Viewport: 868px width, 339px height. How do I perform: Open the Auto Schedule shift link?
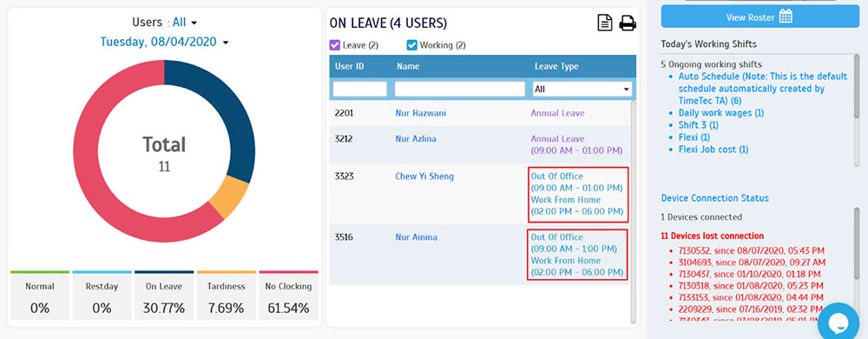[763, 89]
